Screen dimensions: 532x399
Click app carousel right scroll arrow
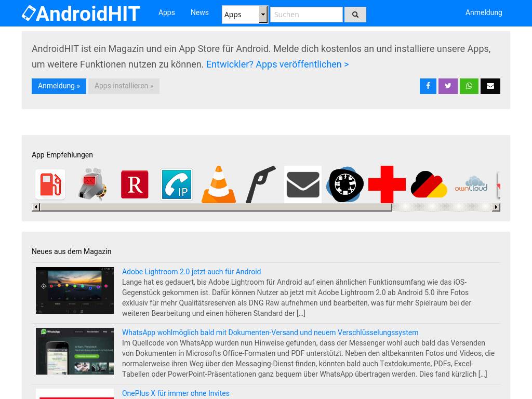pyautogui.click(x=496, y=207)
